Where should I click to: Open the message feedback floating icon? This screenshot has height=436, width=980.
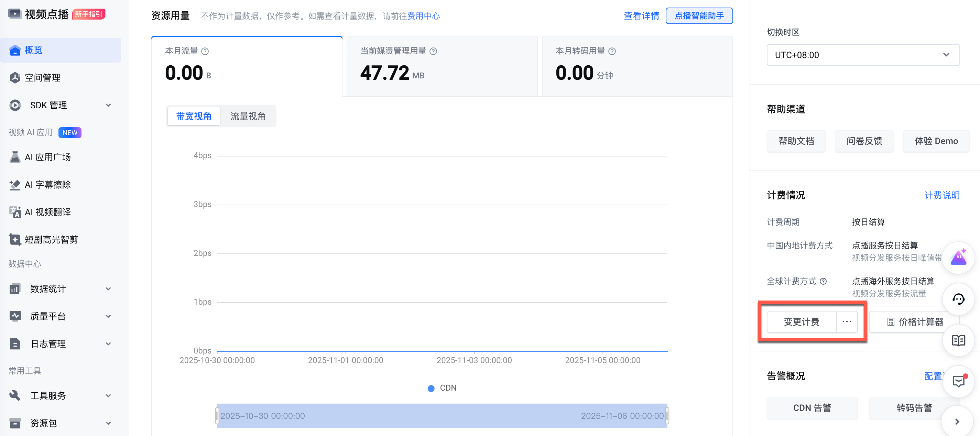(x=958, y=381)
